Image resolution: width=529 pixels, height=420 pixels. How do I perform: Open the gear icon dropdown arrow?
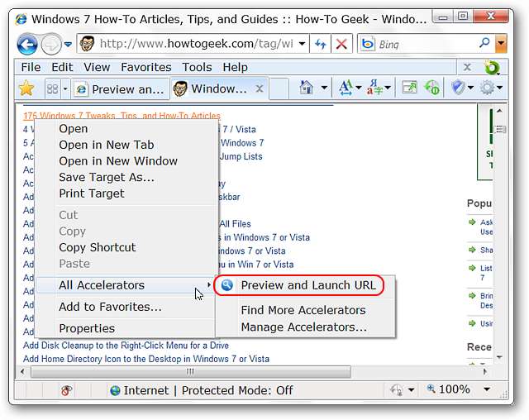pyautogui.click(x=500, y=88)
